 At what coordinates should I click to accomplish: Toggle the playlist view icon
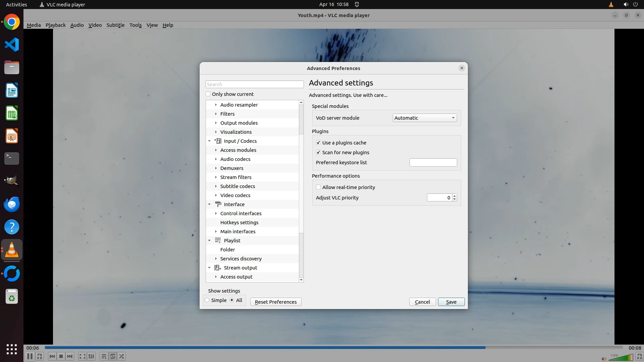(104, 356)
